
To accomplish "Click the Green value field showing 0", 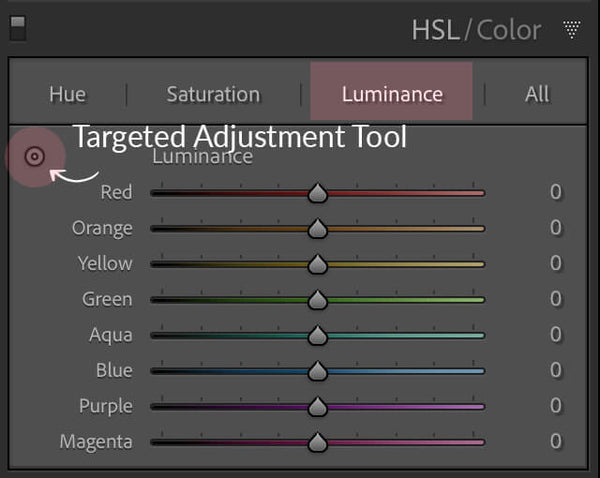I will click(x=556, y=299).
